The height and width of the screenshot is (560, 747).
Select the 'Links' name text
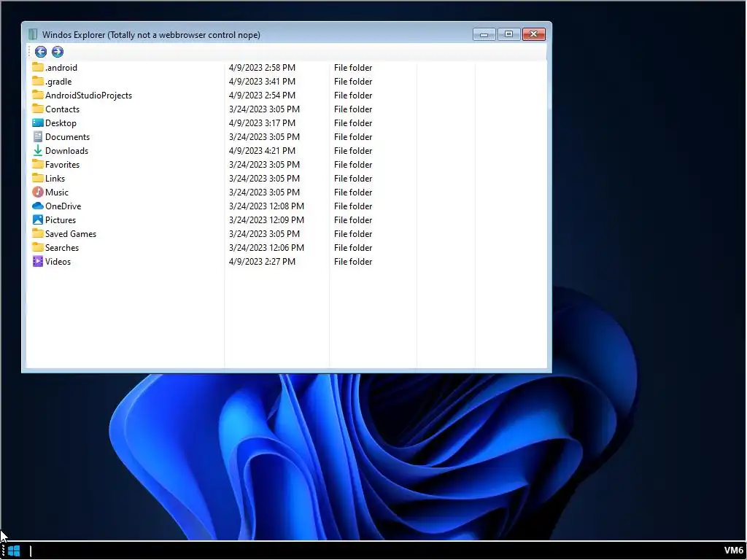coord(55,178)
